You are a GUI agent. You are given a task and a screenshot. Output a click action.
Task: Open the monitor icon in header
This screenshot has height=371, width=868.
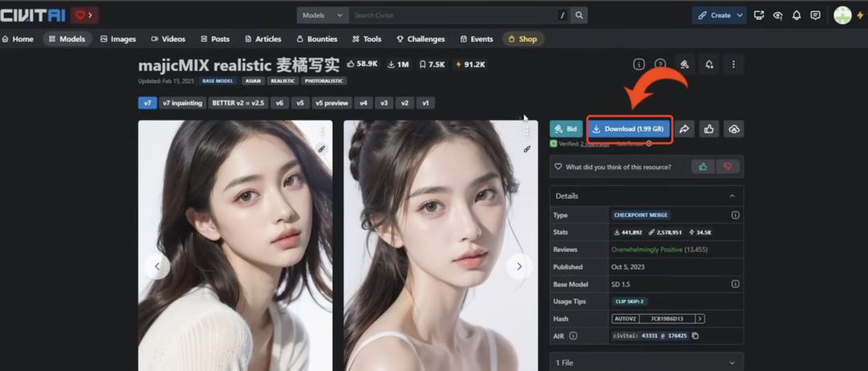[759, 15]
